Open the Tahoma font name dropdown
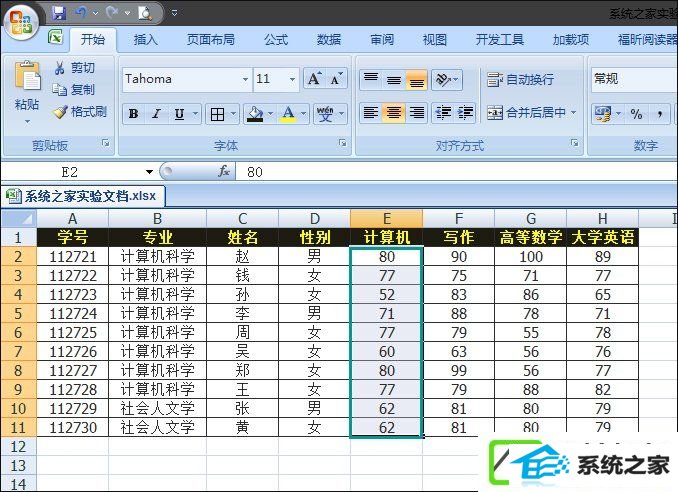Viewport: 678px width, 492px height. coord(245,79)
